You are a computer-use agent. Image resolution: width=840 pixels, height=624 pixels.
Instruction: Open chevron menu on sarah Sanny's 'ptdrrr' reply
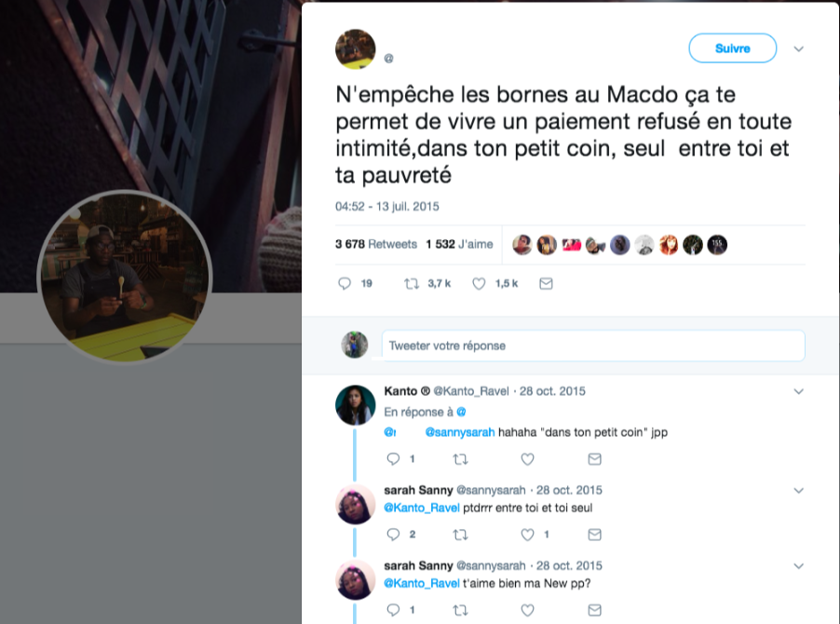[798, 491]
